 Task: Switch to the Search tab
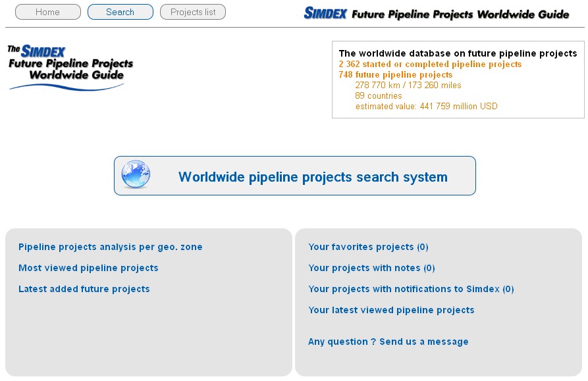click(x=120, y=12)
